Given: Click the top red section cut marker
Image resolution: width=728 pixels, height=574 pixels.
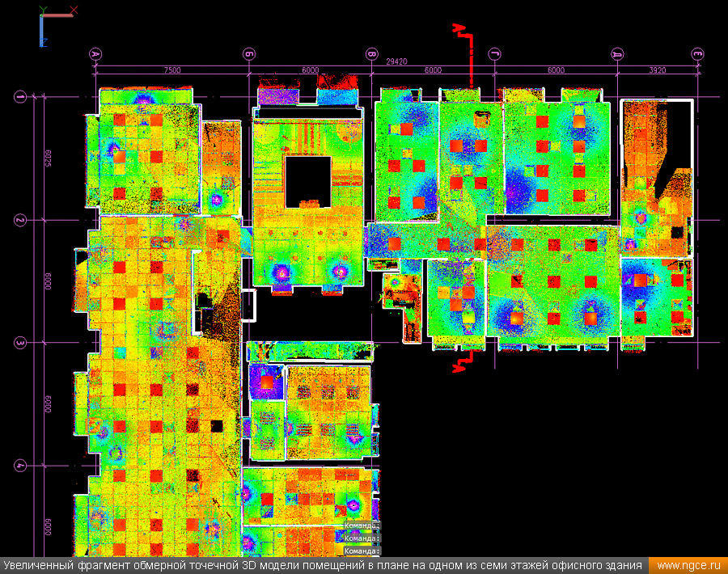Looking at the screenshot, I should coord(463,32).
